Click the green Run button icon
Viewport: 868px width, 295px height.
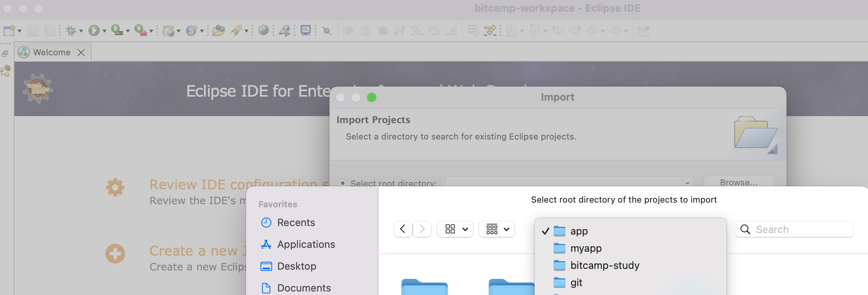point(94,30)
